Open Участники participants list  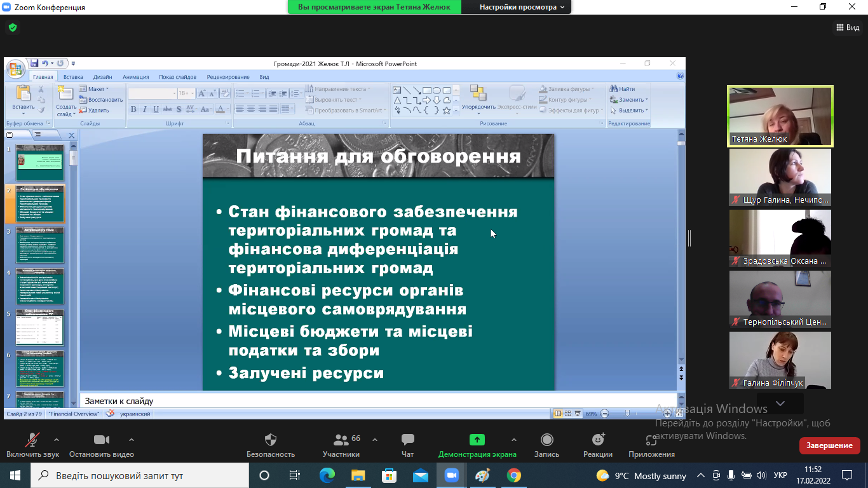tap(341, 445)
